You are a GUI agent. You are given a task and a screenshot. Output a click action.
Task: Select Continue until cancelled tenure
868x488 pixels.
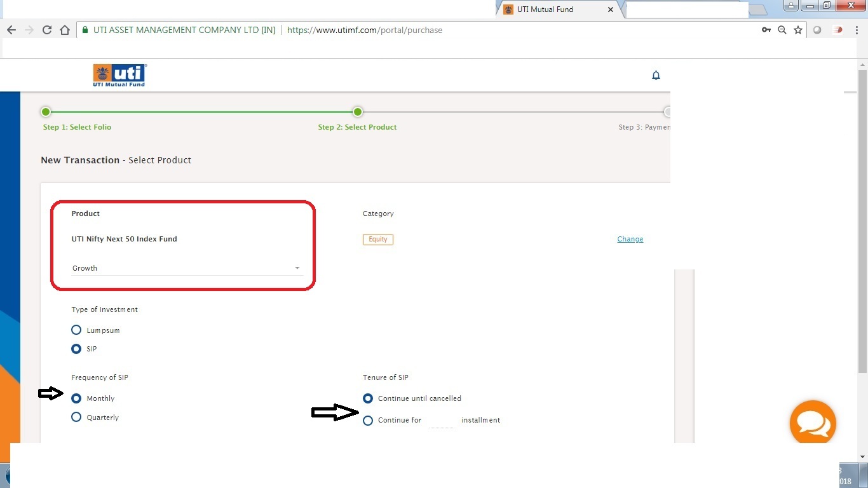pyautogui.click(x=368, y=398)
